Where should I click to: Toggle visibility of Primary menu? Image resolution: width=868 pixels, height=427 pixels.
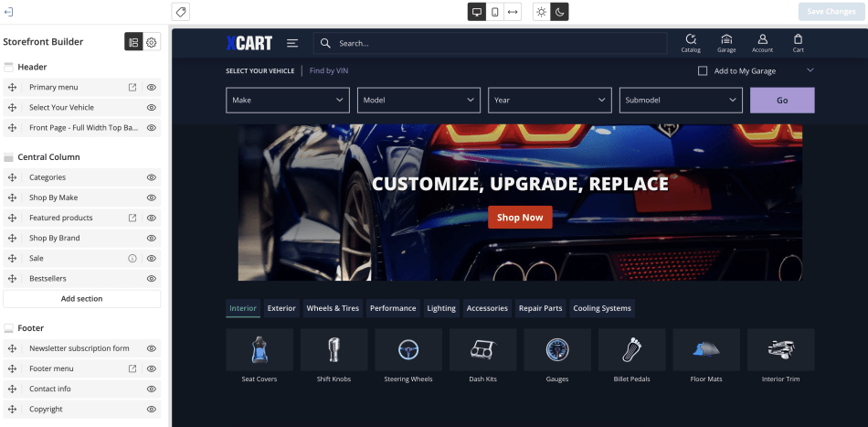pyautogui.click(x=151, y=88)
